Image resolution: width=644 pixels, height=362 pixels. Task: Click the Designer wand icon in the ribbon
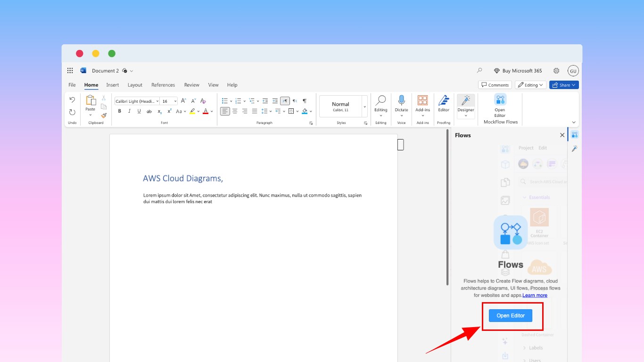[x=466, y=100]
